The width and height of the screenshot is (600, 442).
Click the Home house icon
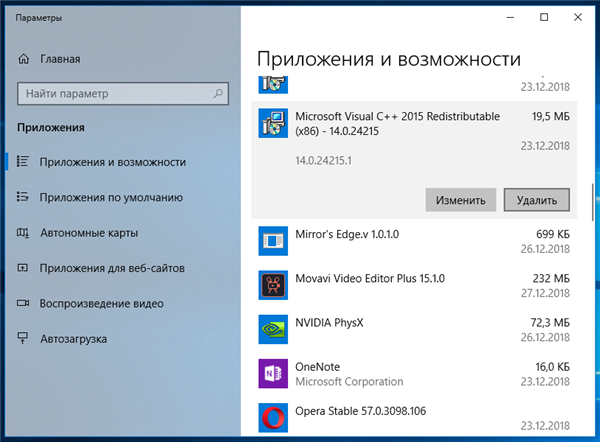click(x=24, y=59)
